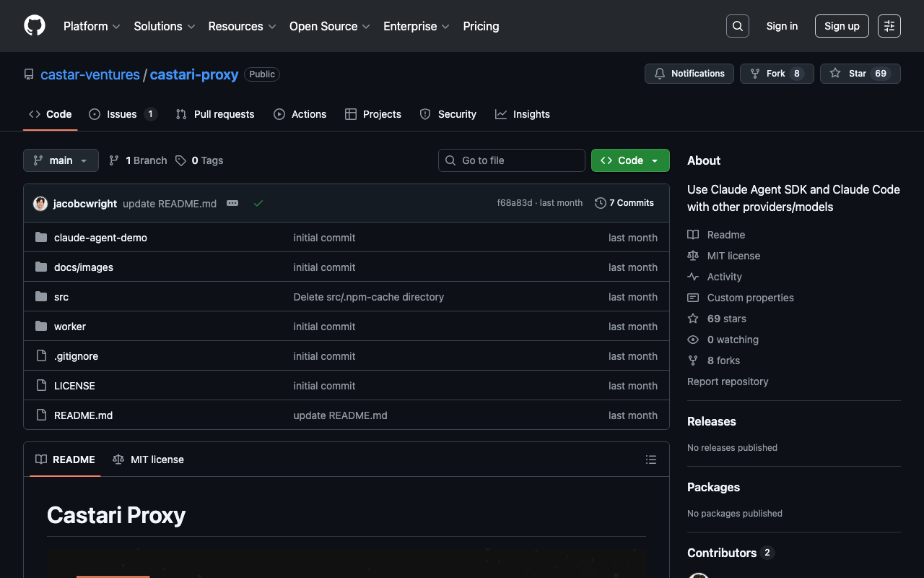Expand the Platform menu

(x=91, y=26)
